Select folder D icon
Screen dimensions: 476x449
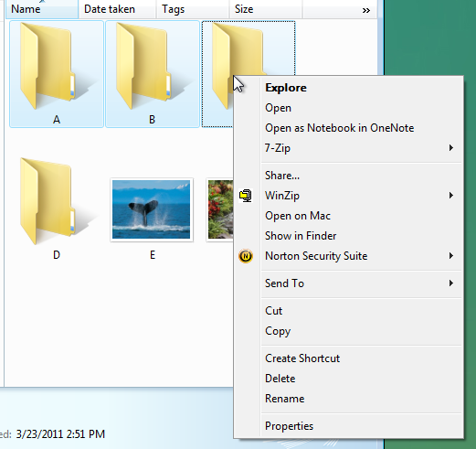point(48,201)
